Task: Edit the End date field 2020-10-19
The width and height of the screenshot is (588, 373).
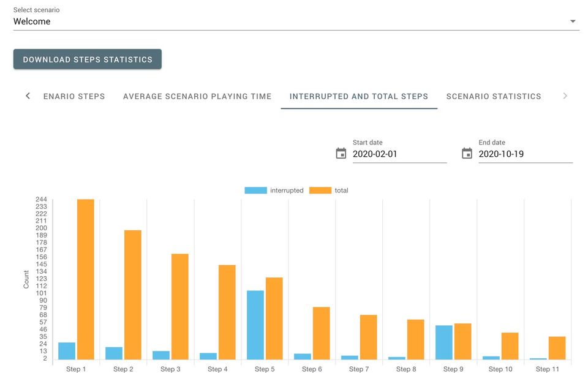Action: tap(526, 154)
